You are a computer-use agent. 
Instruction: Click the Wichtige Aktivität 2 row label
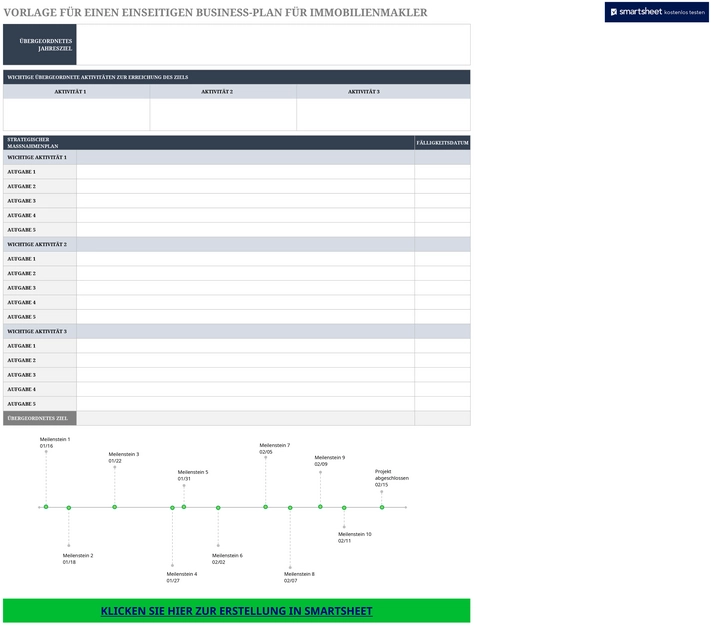(x=40, y=244)
